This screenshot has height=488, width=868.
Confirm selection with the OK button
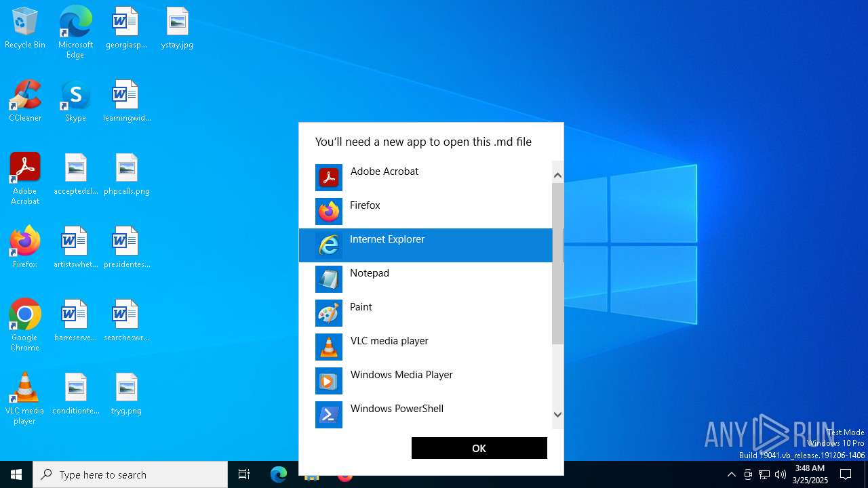(x=479, y=448)
